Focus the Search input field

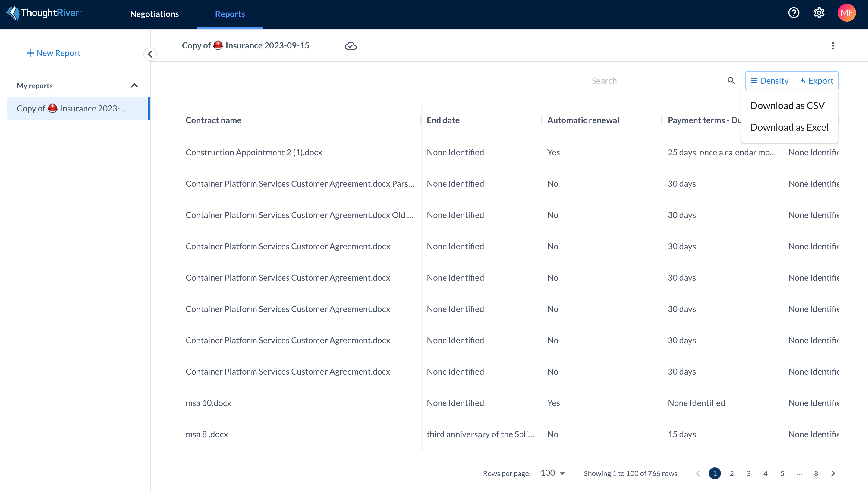coord(656,81)
